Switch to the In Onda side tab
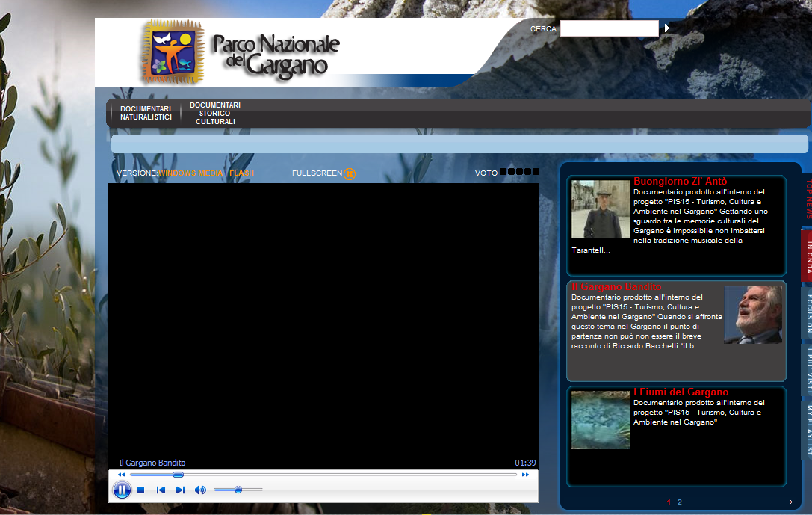The image size is (812, 515). (x=808, y=256)
